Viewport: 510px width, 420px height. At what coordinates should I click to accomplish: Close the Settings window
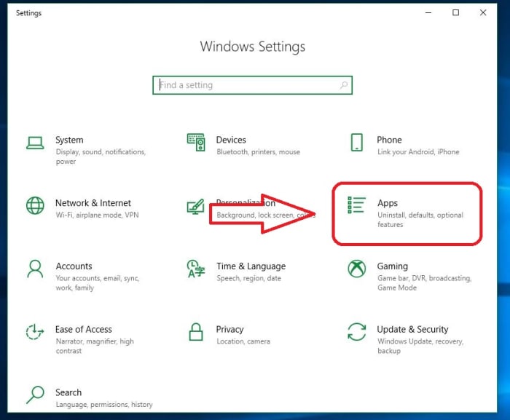pyautogui.click(x=483, y=12)
